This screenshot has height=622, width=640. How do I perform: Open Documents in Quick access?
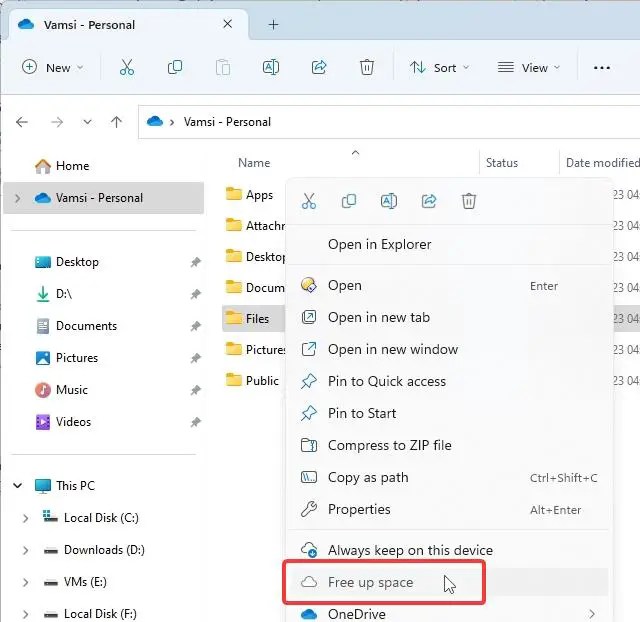tap(76, 326)
